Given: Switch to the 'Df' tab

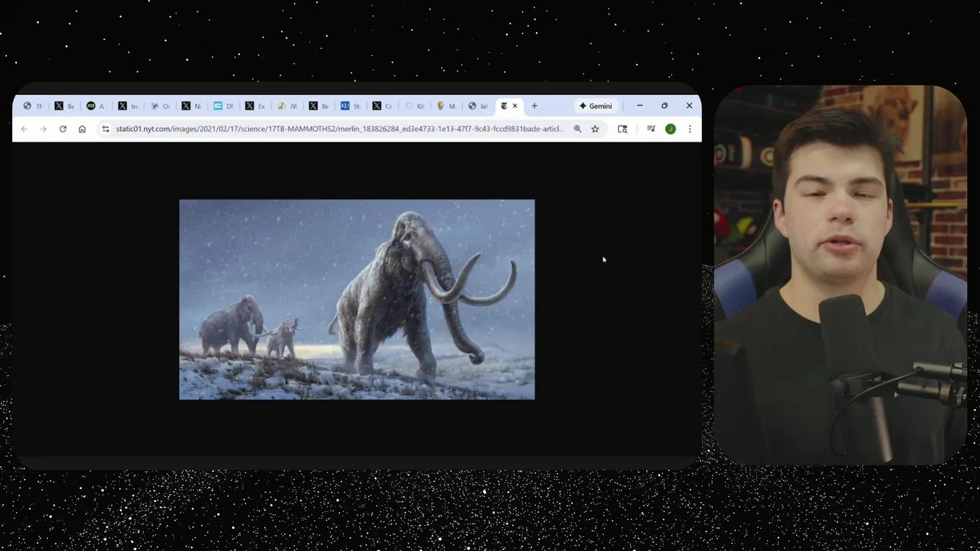Looking at the screenshot, I should 223,106.
